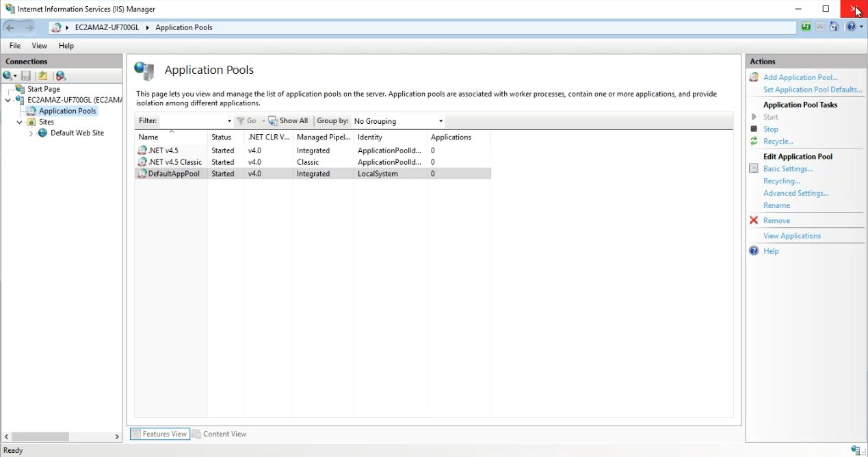Click the blue help icon in address bar
The width and height of the screenshot is (868, 457).
point(851,27)
